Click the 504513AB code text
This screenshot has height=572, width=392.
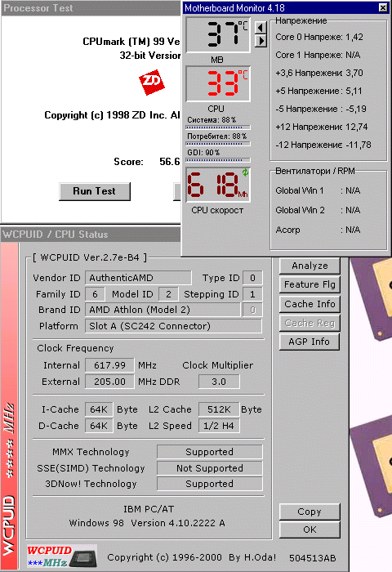click(x=313, y=558)
